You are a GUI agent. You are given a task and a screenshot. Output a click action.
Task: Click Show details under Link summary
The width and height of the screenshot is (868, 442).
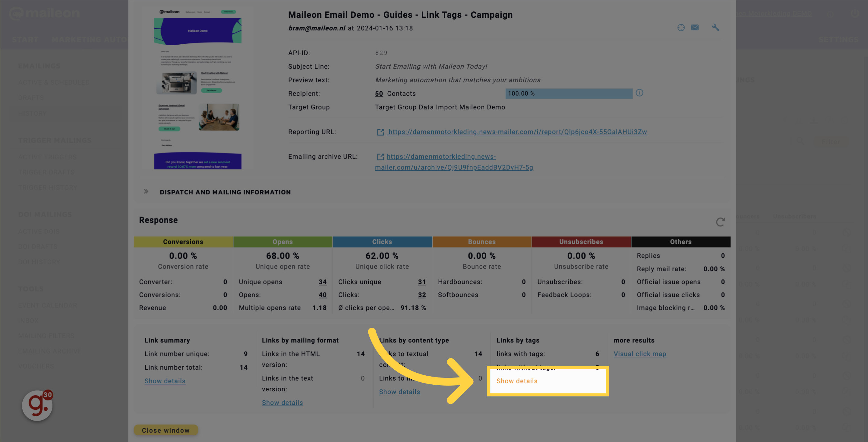pyautogui.click(x=165, y=380)
